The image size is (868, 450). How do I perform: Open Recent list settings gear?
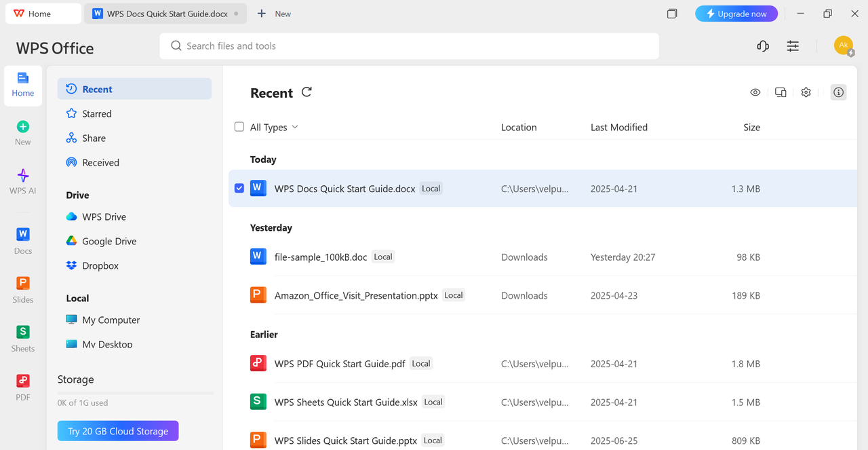(x=806, y=92)
